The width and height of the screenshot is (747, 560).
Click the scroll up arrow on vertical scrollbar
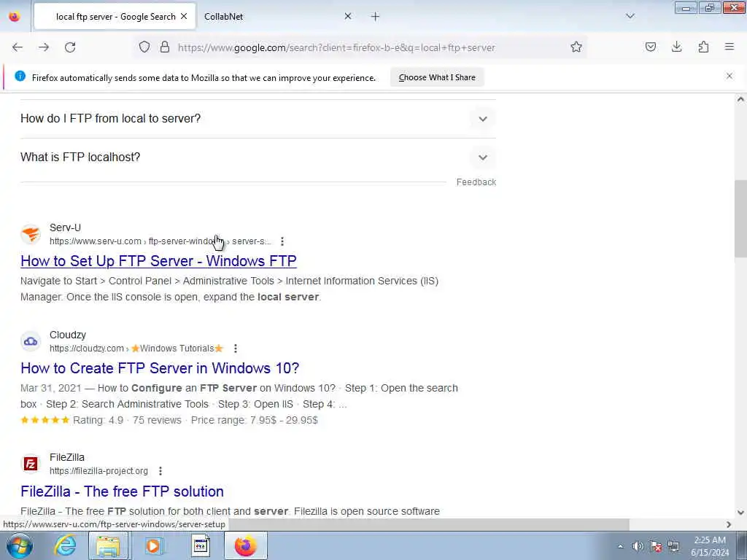pyautogui.click(x=740, y=99)
